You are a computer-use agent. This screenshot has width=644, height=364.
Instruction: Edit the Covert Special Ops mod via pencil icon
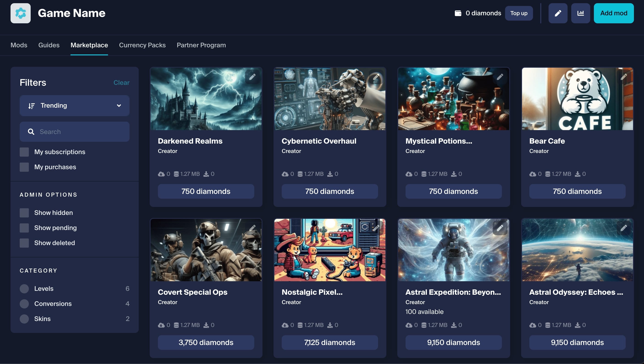(252, 228)
